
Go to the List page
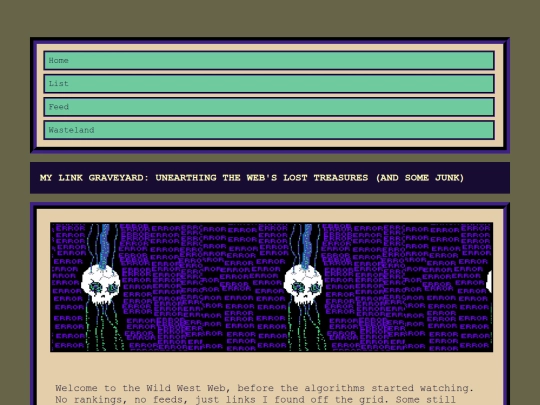click(x=269, y=84)
